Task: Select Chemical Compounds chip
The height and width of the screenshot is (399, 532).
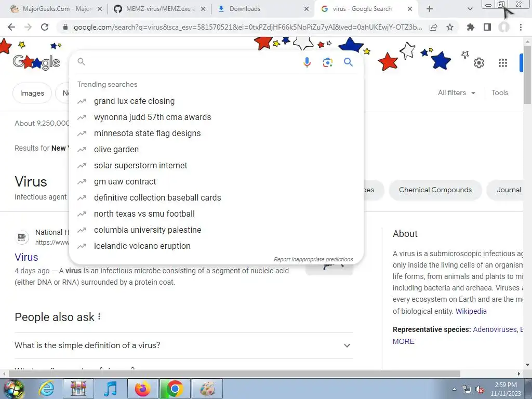Action: [435, 190]
